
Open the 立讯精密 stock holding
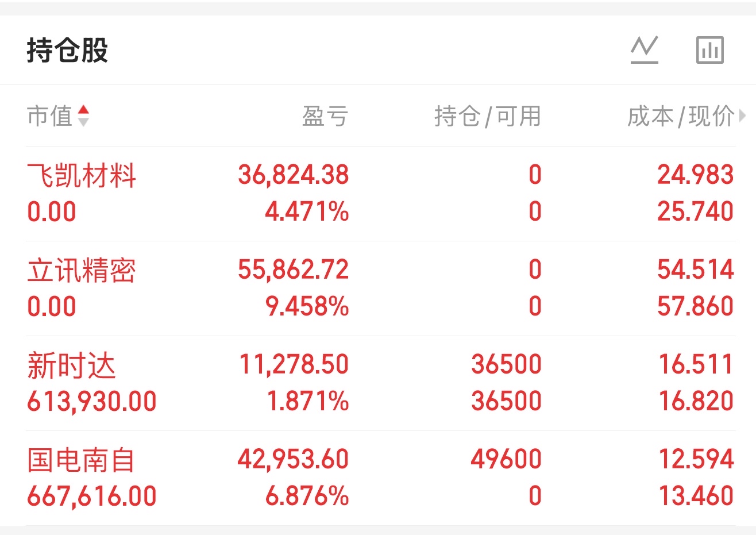coord(82,270)
